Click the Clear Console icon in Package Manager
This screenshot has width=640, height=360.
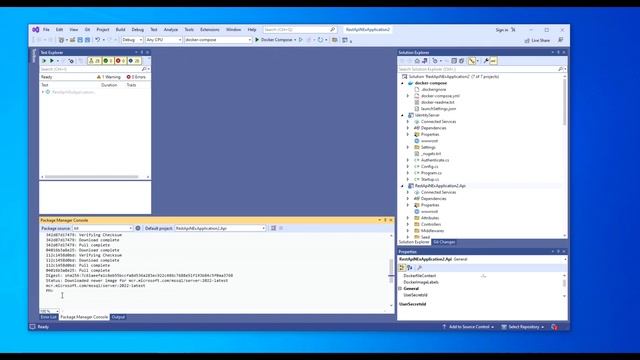[273, 229]
